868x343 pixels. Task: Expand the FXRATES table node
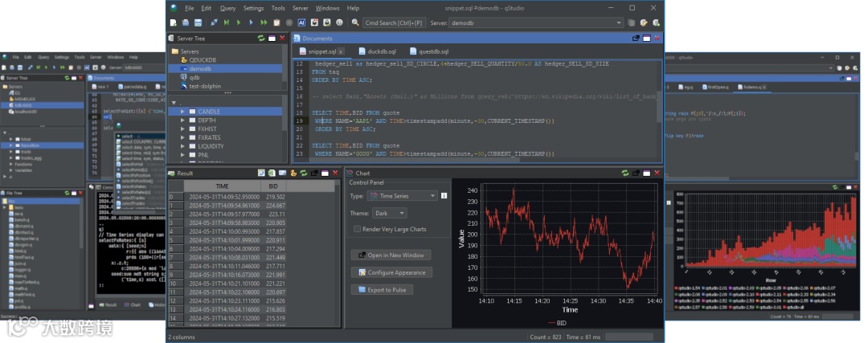[183, 137]
